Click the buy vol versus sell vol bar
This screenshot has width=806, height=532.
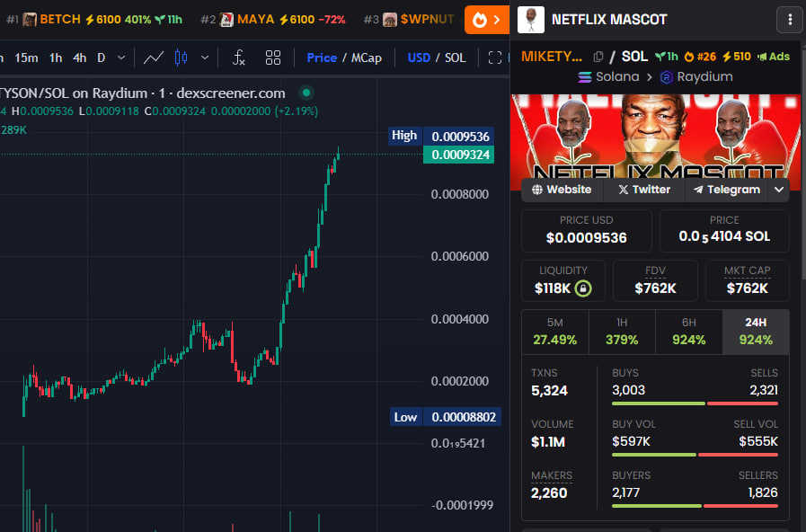695,455
